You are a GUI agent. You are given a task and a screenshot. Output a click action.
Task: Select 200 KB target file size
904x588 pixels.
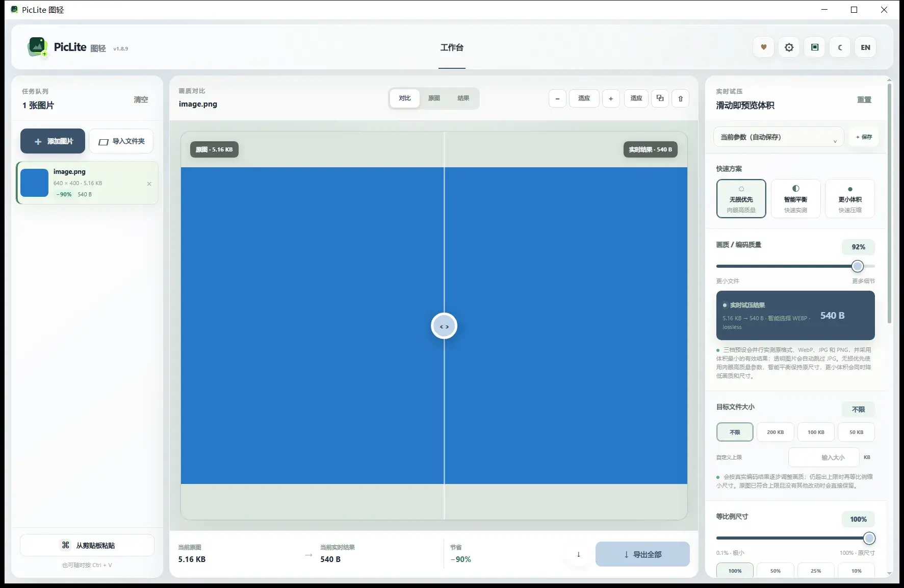(x=775, y=432)
